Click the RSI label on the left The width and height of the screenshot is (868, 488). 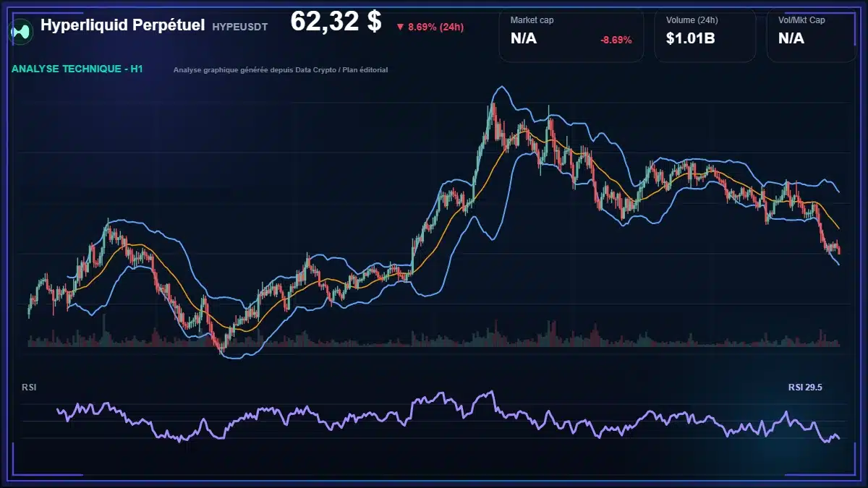[x=29, y=388]
